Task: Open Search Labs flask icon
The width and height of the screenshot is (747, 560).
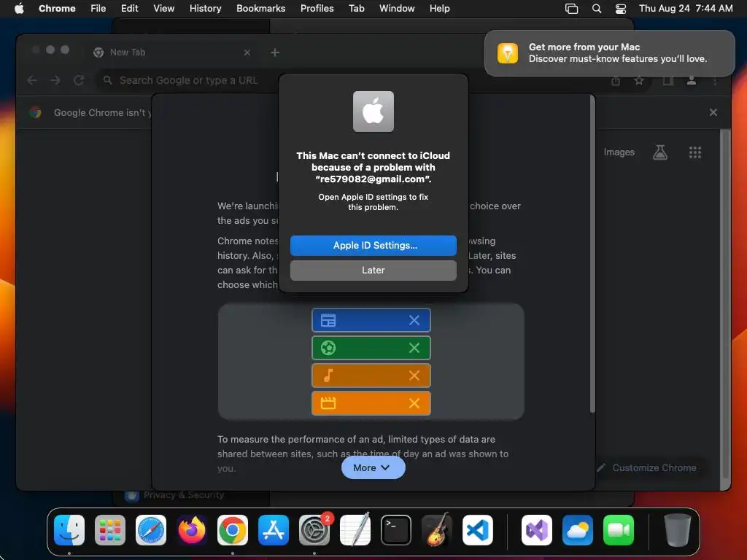Action: (x=659, y=152)
